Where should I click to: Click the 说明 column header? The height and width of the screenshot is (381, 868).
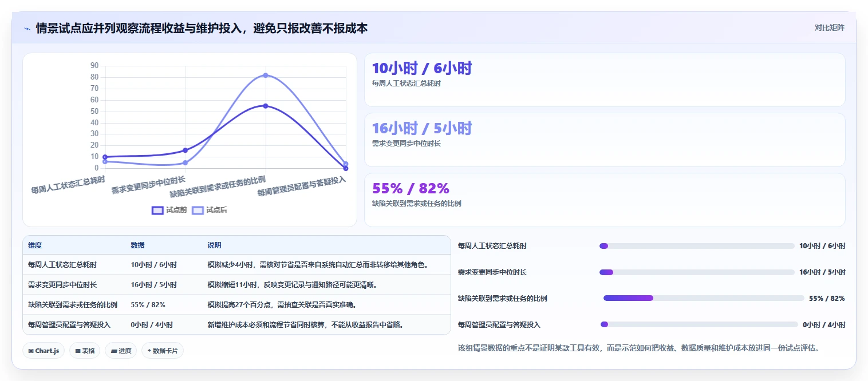pyautogui.click(x=214, y=245)
